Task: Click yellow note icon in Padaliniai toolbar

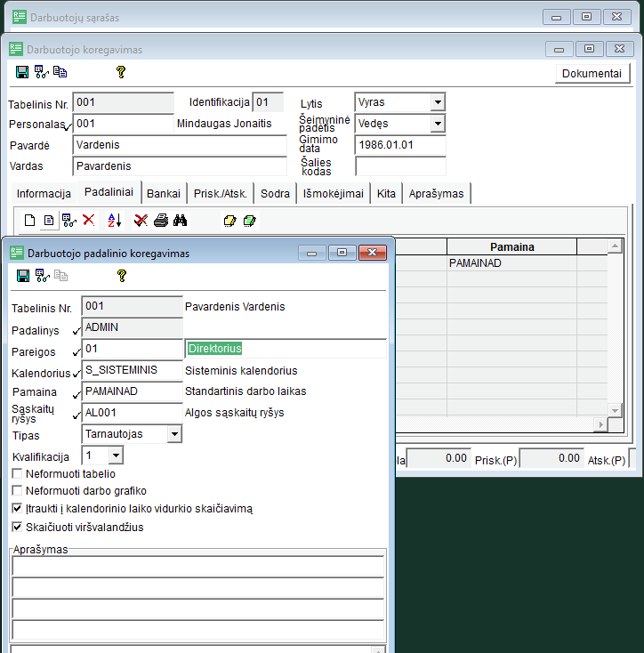Action: point(229,221)
